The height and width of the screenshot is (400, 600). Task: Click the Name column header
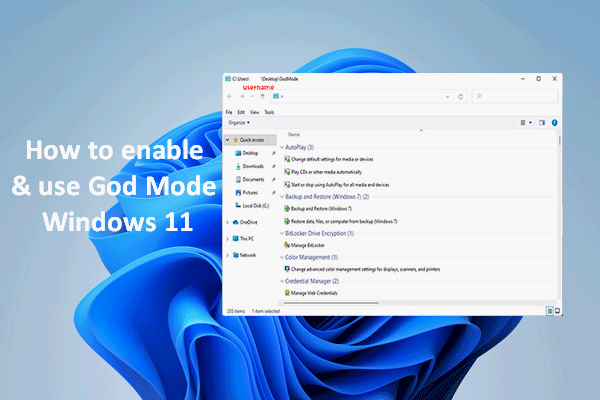[294, 134]
